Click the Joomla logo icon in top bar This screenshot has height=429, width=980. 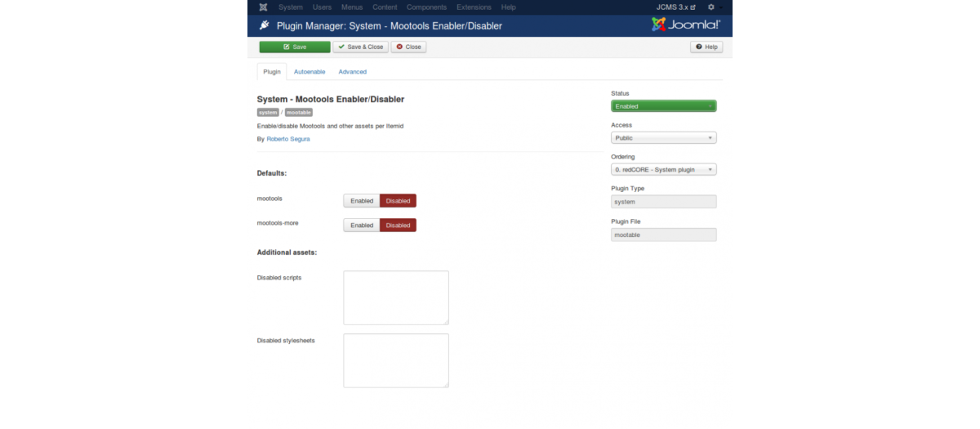click(x=263, y=7)
